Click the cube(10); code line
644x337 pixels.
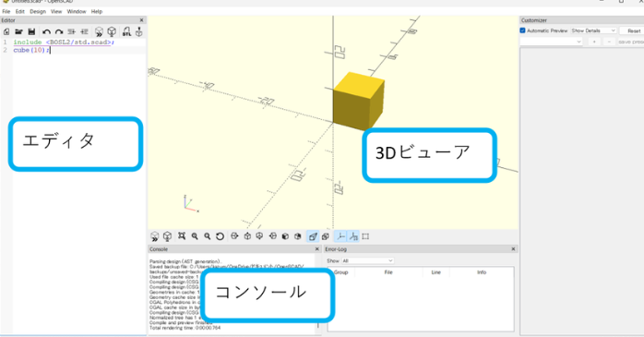click(31, 50)
